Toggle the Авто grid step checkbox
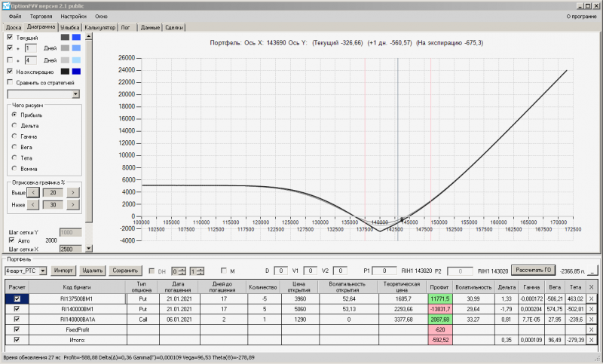 click(x=11, y=240)
